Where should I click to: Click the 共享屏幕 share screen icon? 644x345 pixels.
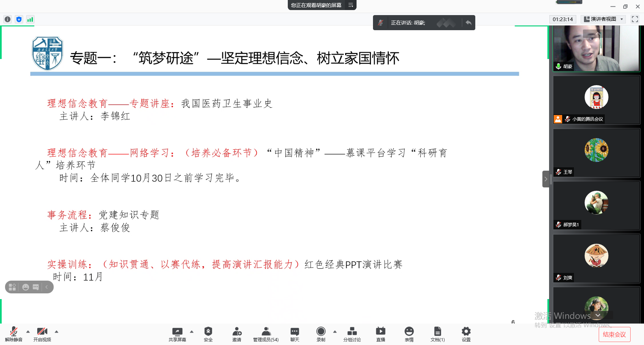point(177,332)
